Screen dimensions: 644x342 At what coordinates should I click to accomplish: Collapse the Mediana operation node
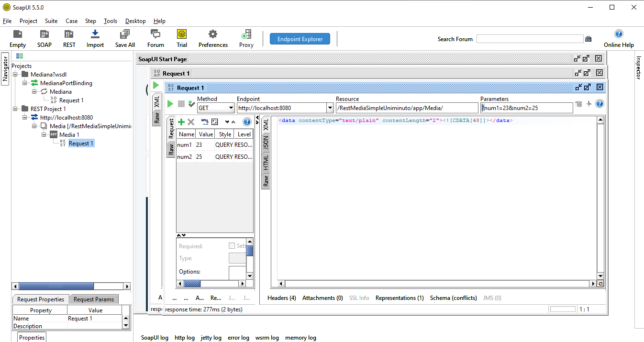[x=34, y=91]
